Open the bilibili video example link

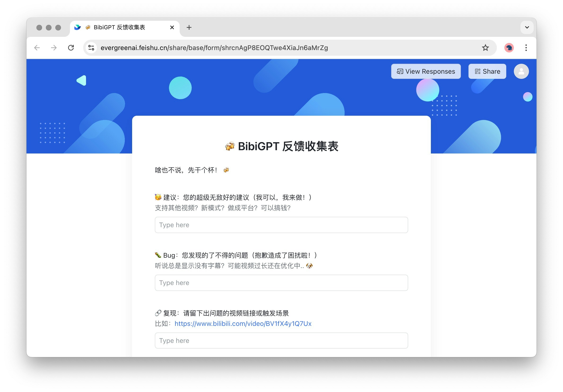tap(243, 324)
